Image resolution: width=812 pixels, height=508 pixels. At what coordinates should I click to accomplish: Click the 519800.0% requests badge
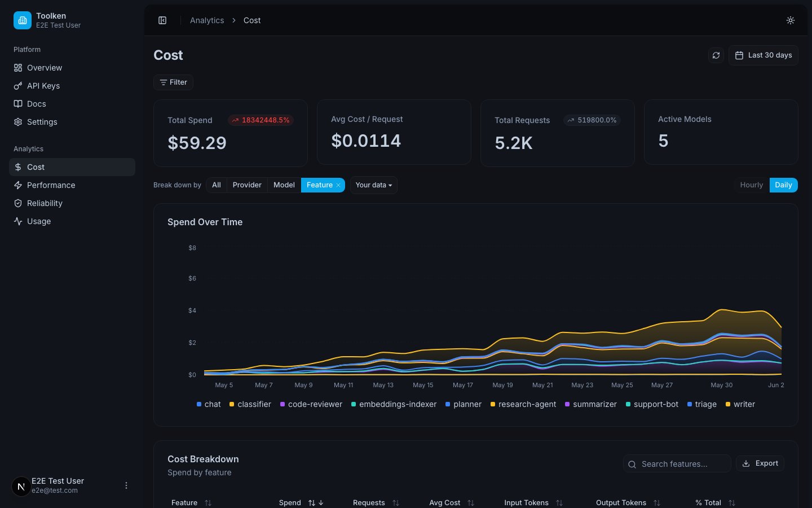(592, 120)
